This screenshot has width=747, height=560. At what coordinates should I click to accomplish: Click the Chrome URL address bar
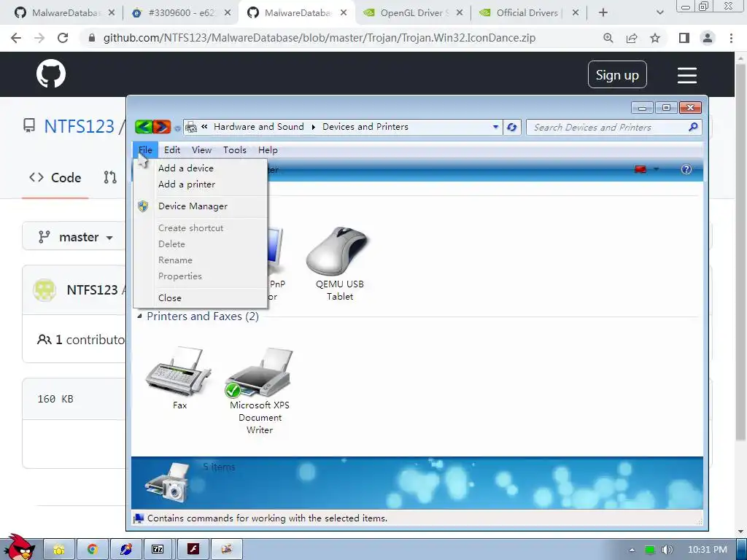pos(320,38)
